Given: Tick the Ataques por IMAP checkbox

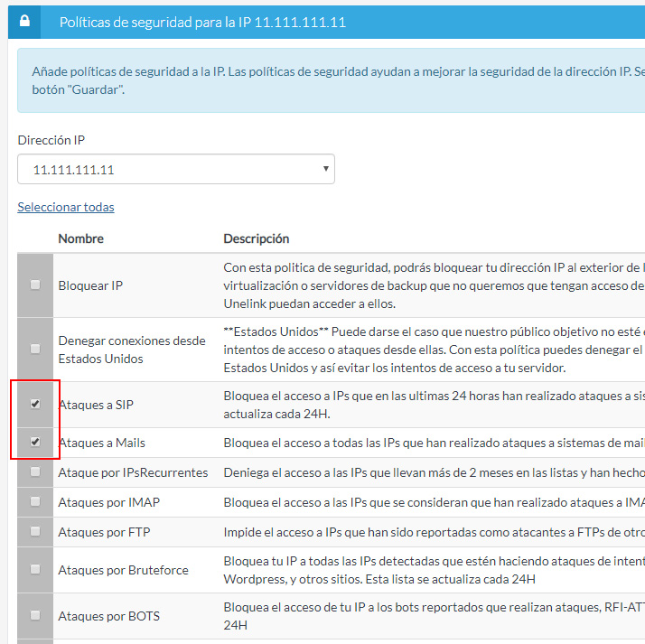Looking at the screenshot, I should 35,501.
